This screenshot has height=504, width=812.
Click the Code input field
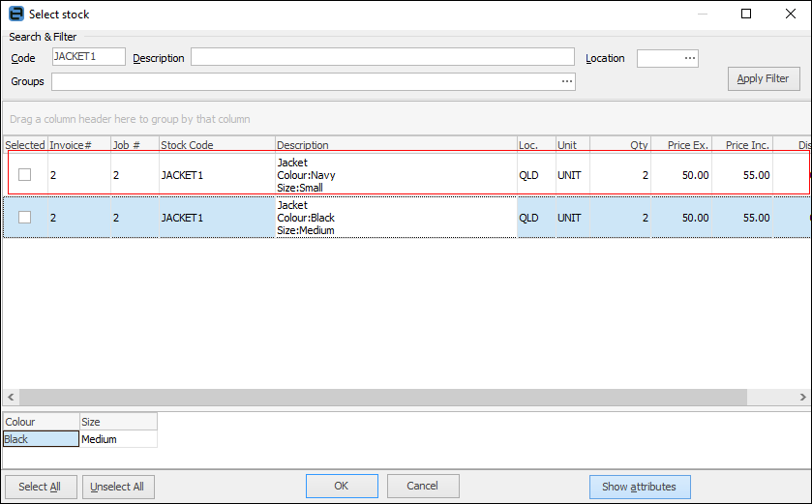point(88,56)
